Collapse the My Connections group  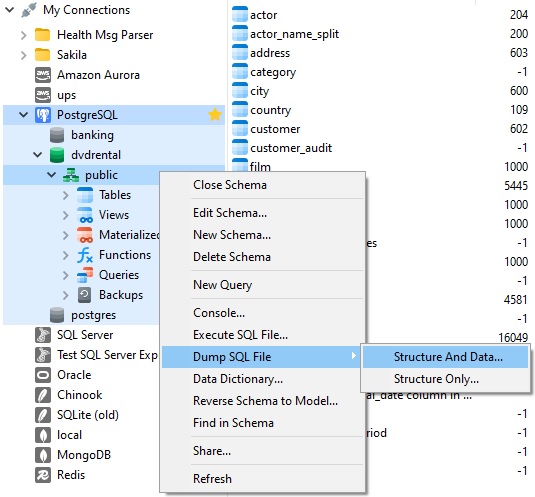click(x=10, y=10)
